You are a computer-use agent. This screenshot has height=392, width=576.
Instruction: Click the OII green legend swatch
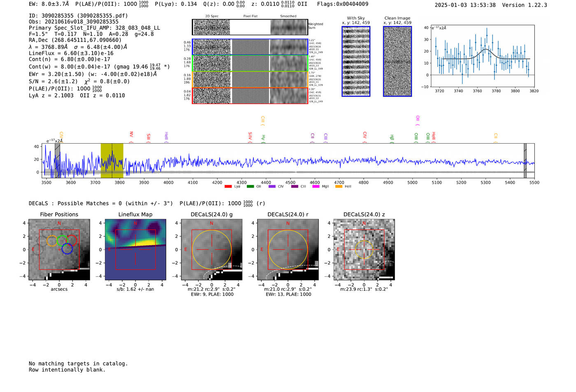pos(250,186)
